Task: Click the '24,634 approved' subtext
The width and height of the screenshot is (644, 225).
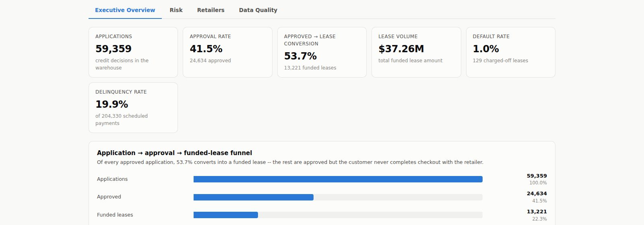Action: coord(210,61)
